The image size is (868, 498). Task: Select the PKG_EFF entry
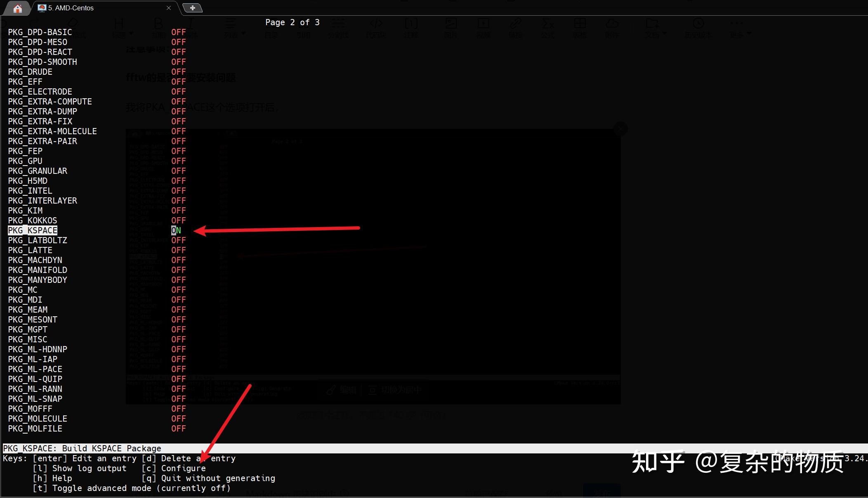(25, 82)
